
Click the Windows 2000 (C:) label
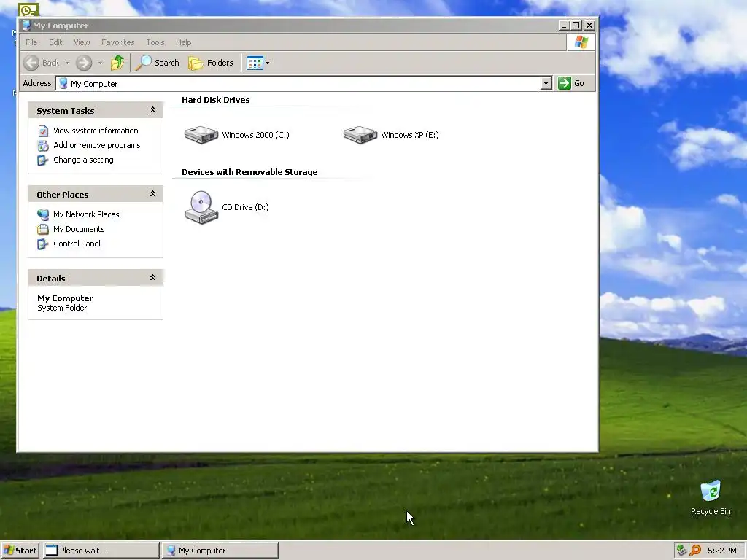[x=255, y=135]
